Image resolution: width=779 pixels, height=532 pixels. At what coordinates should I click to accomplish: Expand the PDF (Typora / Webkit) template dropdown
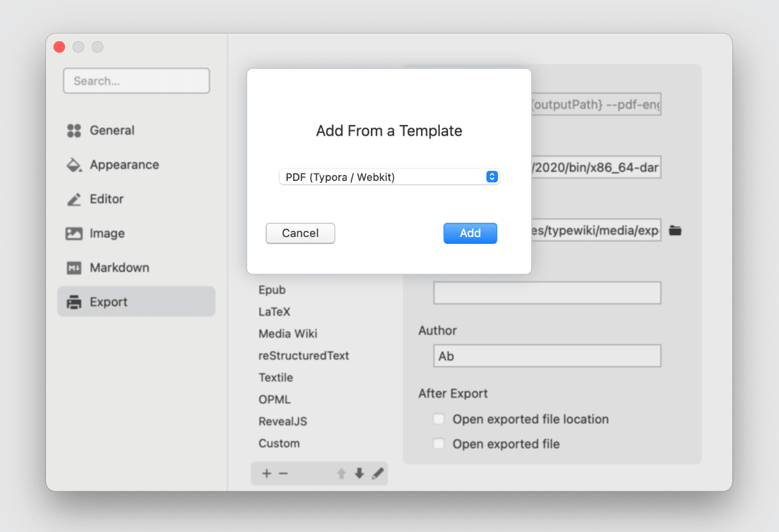click(389, 177)
